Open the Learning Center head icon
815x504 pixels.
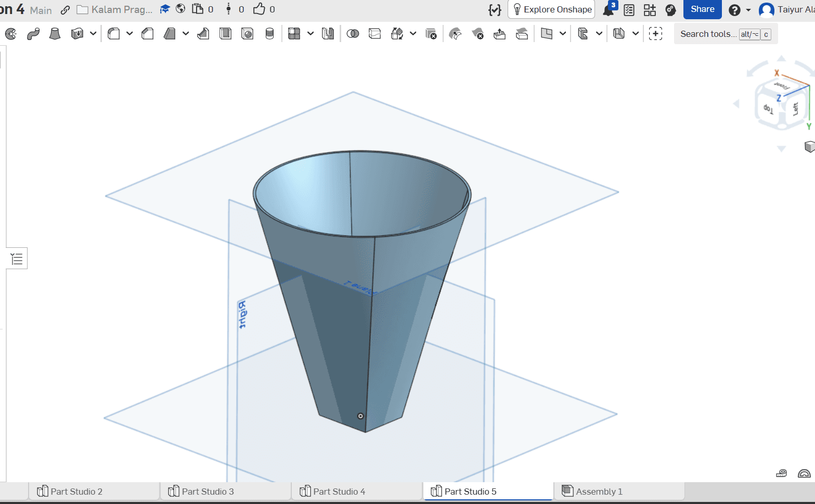pos(670,9)
